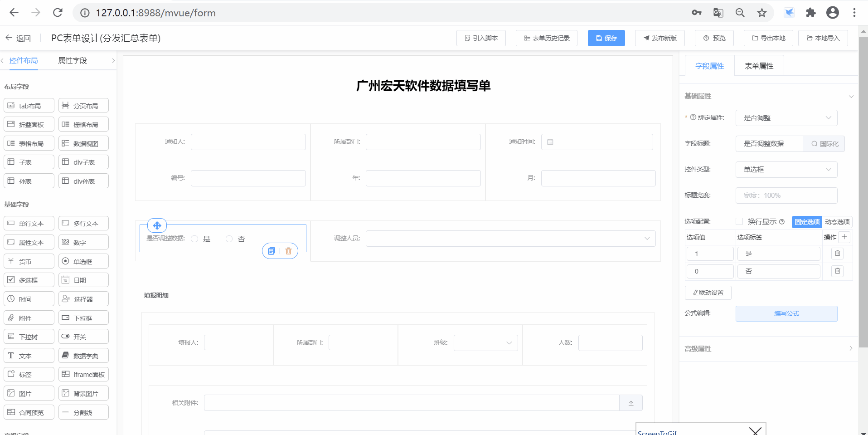Click the copy icon on selected field
The width and height of the screenshot is (868, 435).
[x=272, y=251]
